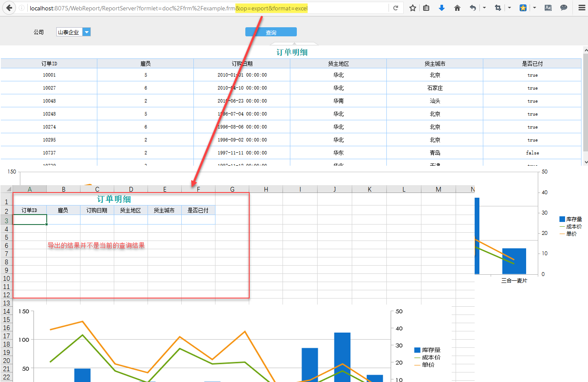588x382 pixels.
Task: Click the 查询 query button
Action: (x=271, y=32)
